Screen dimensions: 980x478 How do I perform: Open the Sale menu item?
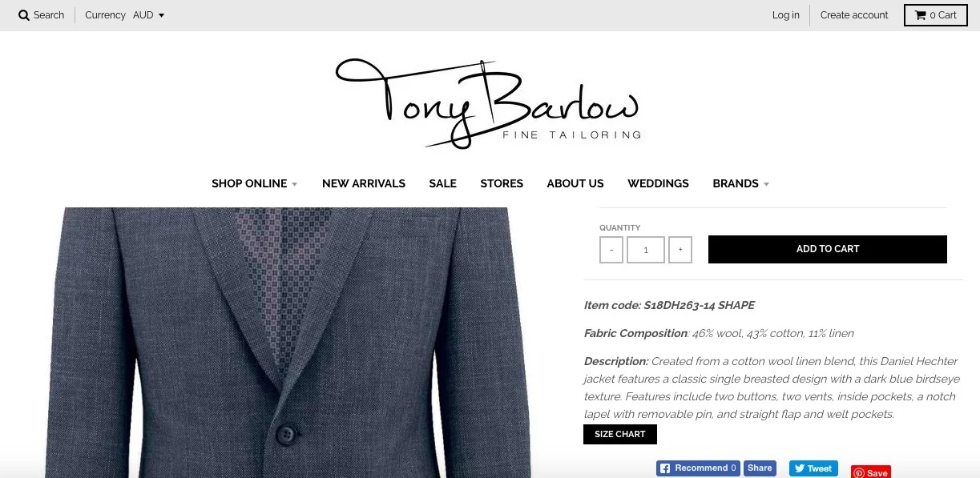click(x=442, y=183)
